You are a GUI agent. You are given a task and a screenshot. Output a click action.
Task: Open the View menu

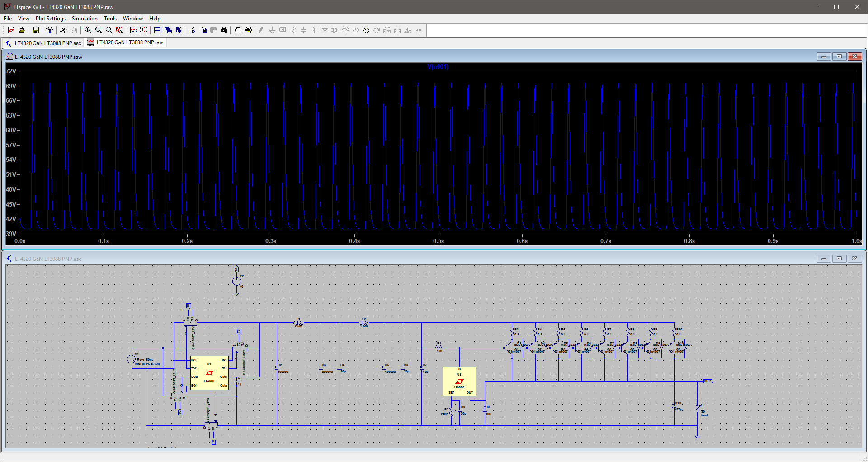(24, 19)
